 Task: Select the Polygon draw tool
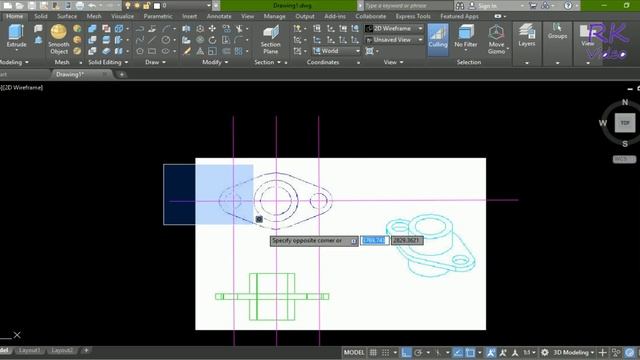click(140, 51)
